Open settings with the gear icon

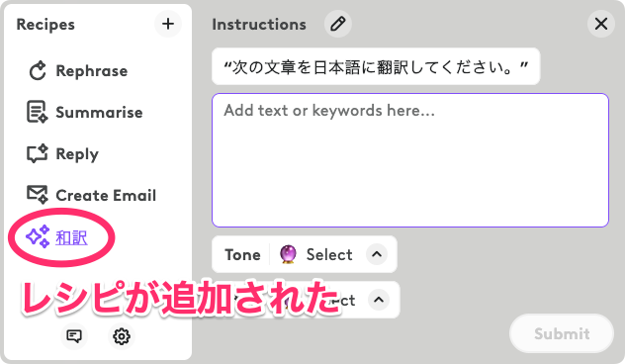point(122,336)
